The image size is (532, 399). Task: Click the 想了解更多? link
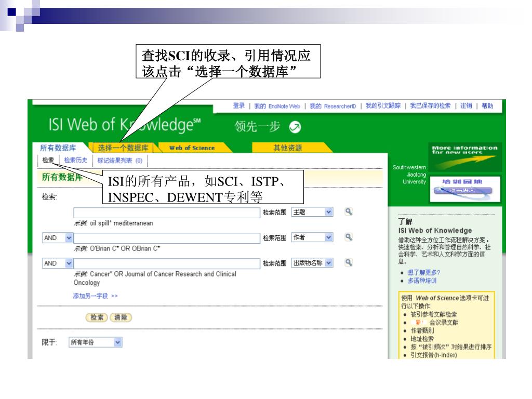tap(424, 272)
